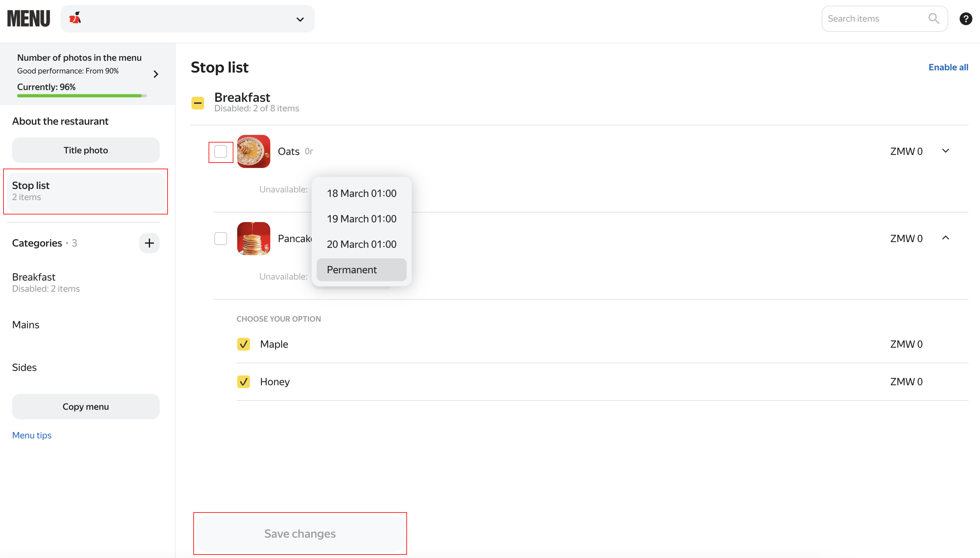Click the search magnifier icon
Viewport: 980px width, 558px height.
934,18
